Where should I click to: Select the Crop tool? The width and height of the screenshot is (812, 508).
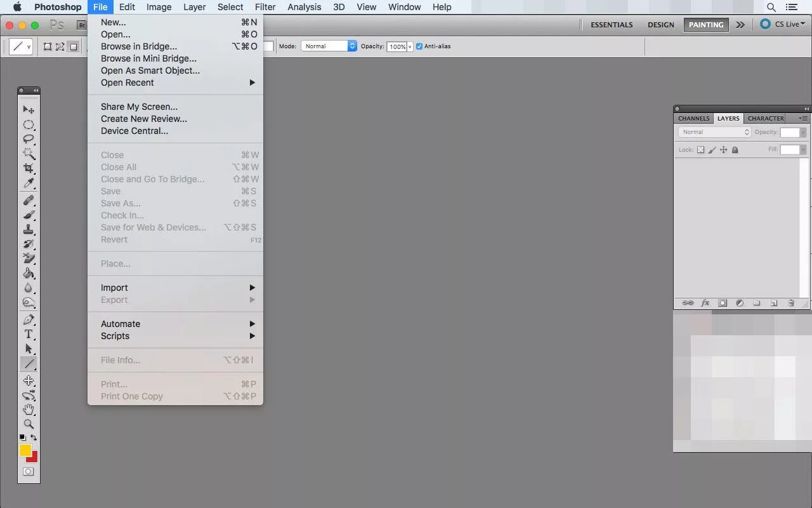pos(29,168)
